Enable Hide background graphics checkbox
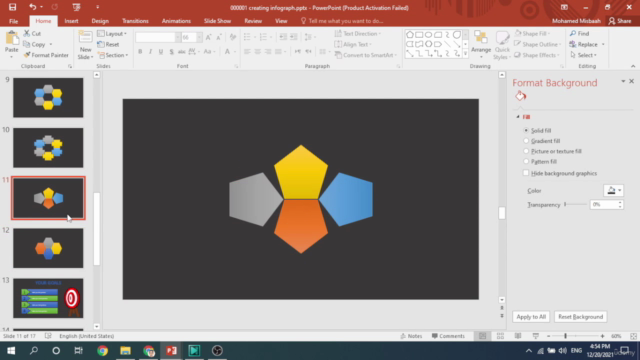Screen dimensions: 640x360 coord(526,173)
